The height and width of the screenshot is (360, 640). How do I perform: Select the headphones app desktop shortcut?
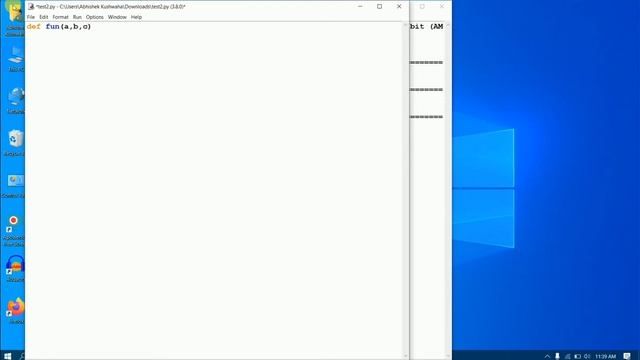pos(15,269)
